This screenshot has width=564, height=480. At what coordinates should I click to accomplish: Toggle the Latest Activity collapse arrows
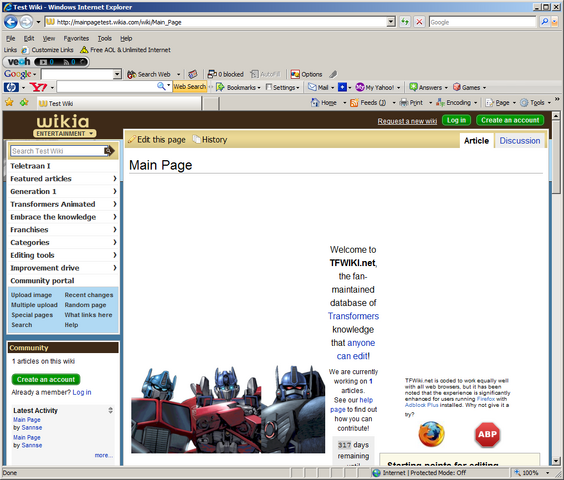point(110,410)
